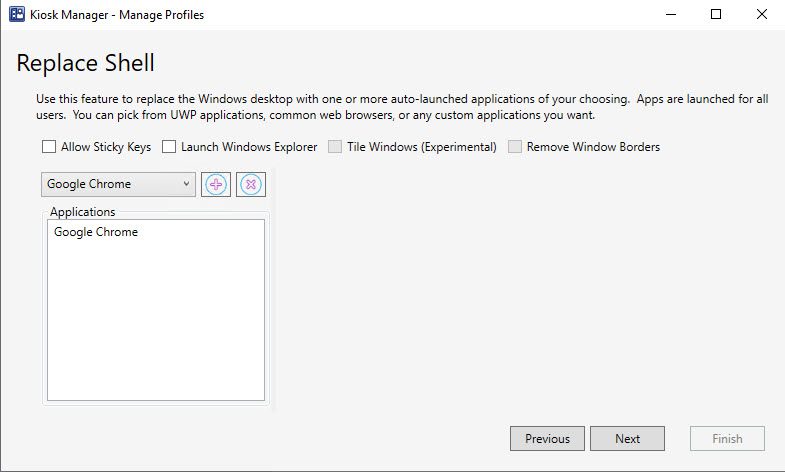Maximize the Kiosk Manager window

(716, 15)
